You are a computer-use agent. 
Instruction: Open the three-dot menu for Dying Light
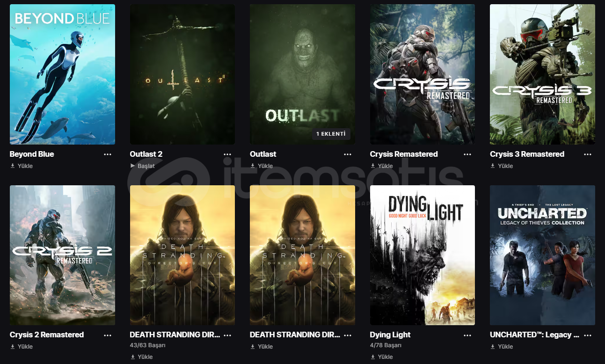(x=467, y=335)
